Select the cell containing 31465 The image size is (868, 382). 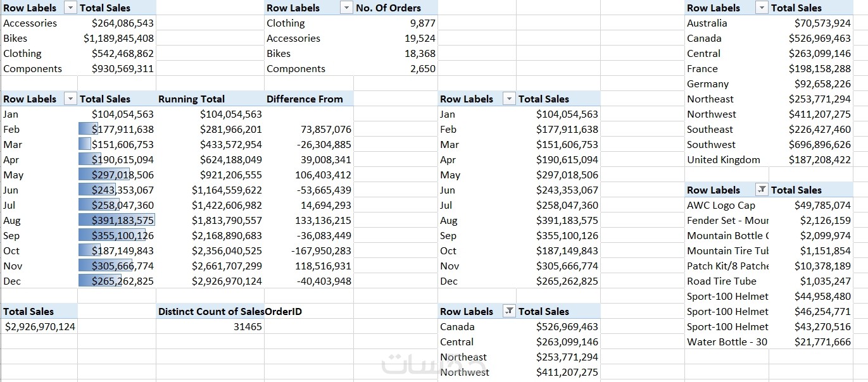(x=248, y=326)
